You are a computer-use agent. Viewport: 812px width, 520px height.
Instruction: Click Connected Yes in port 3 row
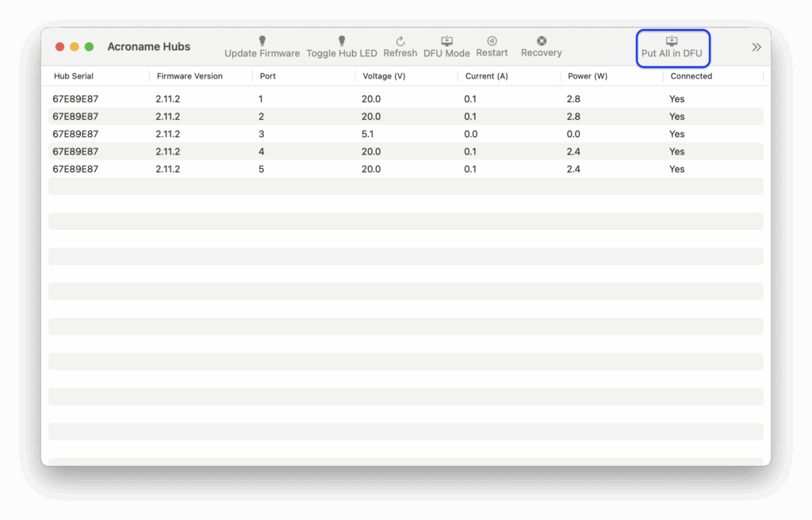coord(677,134)
